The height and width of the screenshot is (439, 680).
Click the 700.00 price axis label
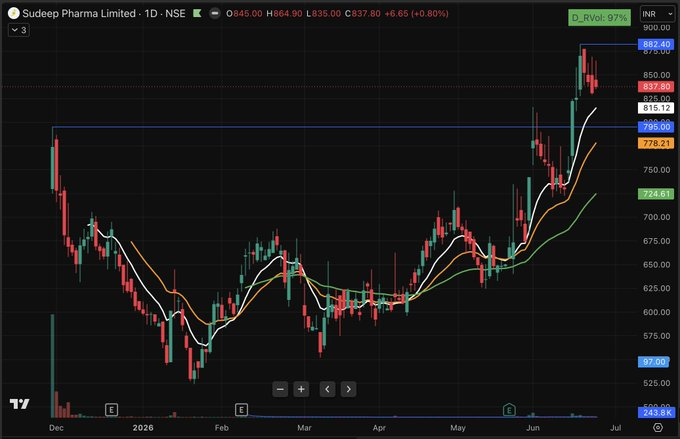pos(657,217)
